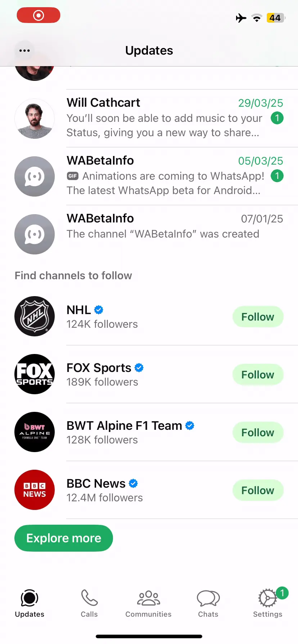Follow the FOX Sports channel
This screenshot has width=298, height=644.
click(x=258, y=374)
